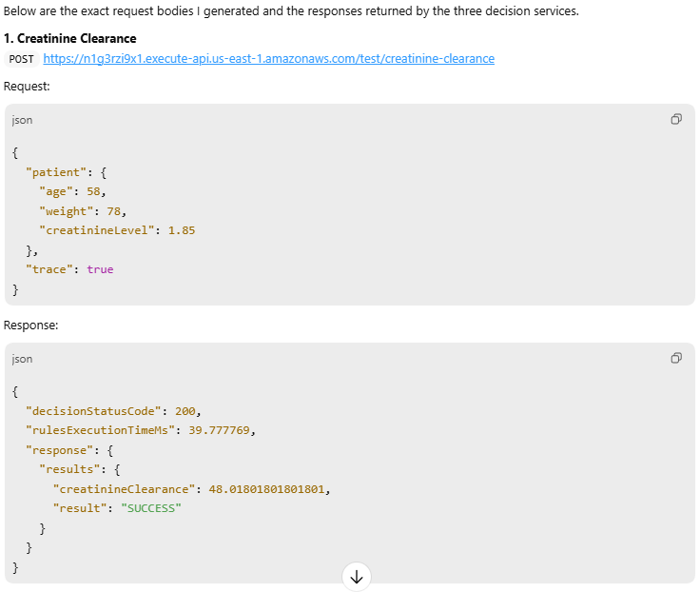Screen dimensions: 700x592
Task: Click the "SUCCESS" result string
Action: (151, 507)
